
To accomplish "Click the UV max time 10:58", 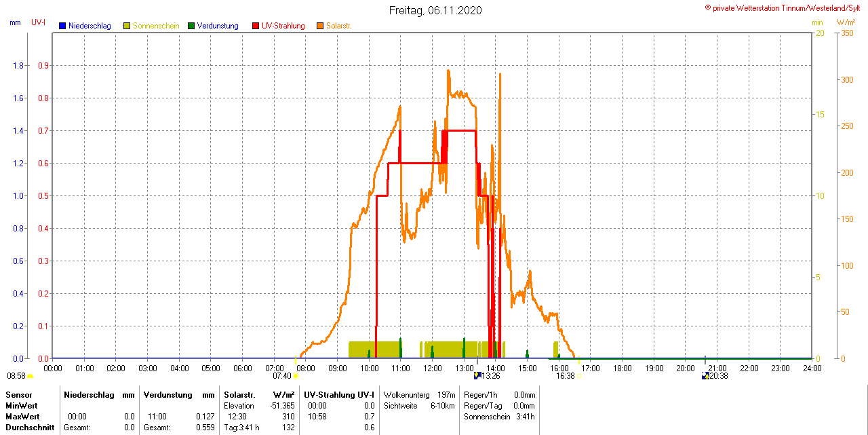I will pyautogui.click(x=317, y=416).
